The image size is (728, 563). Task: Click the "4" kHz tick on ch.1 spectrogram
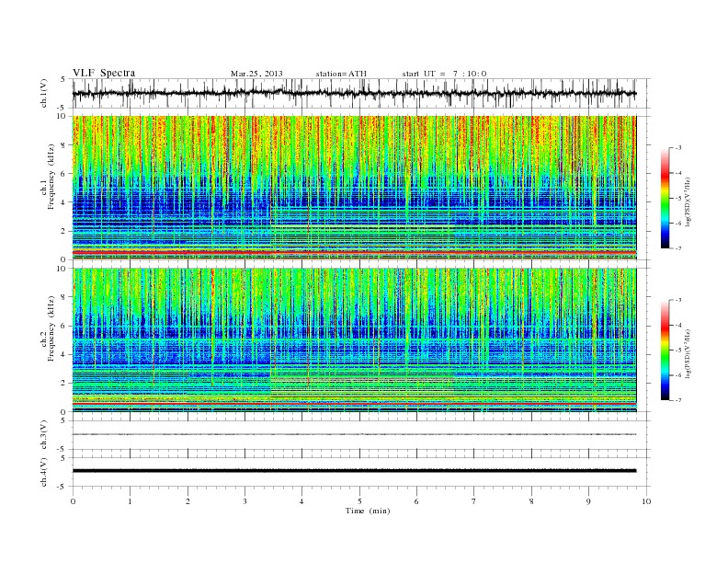click(x=64, y=202)
